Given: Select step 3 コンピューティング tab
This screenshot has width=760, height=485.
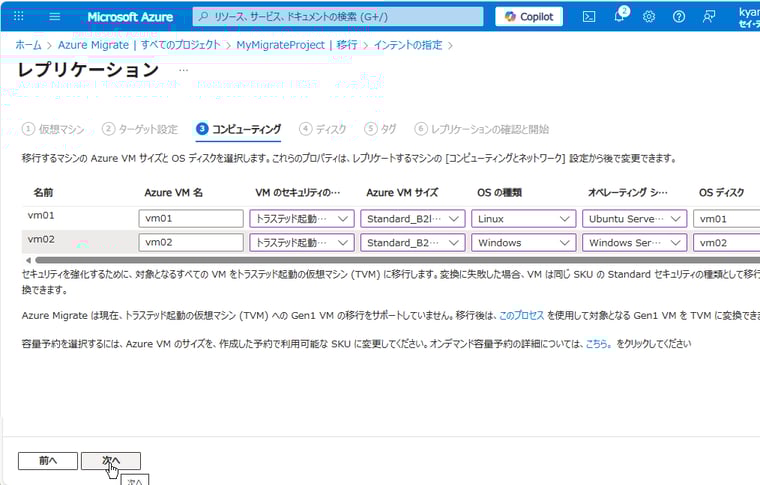Looking at the screenshot, I should click(x=238, y=129).
